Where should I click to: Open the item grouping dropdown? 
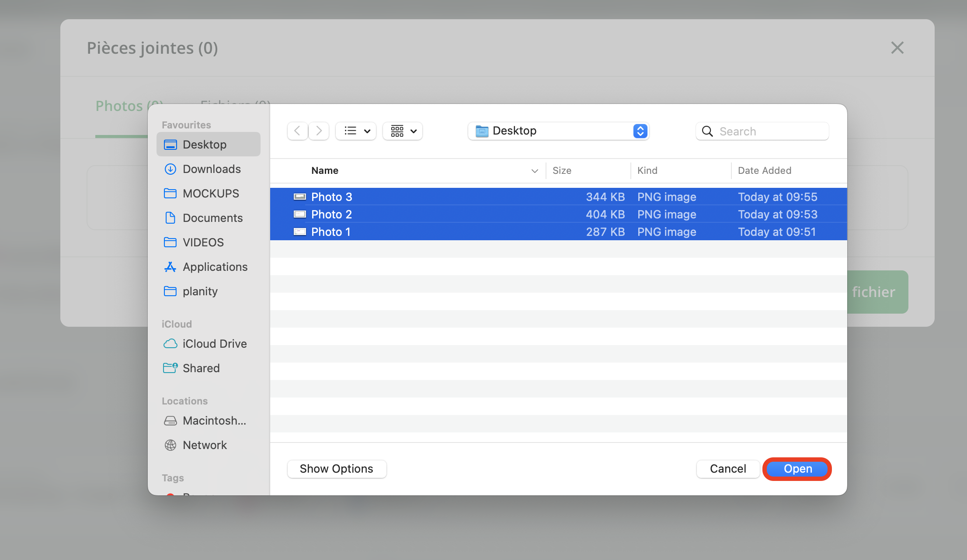tap(402, 131)
